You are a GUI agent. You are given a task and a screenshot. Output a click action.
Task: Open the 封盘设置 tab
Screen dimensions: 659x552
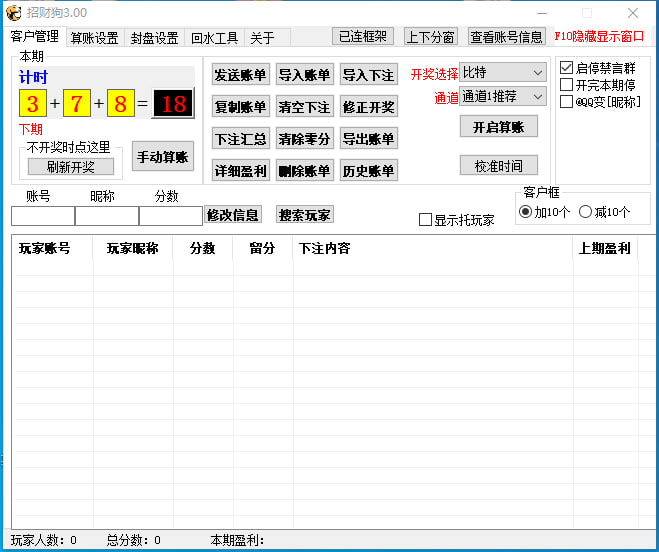[x=154, y=38]
